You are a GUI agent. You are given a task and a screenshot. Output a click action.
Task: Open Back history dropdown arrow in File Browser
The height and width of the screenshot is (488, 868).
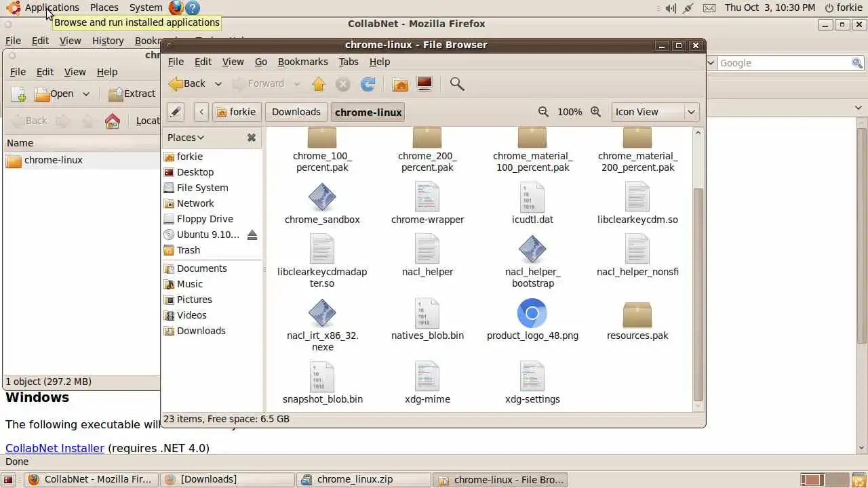click(x=218, y=84)
